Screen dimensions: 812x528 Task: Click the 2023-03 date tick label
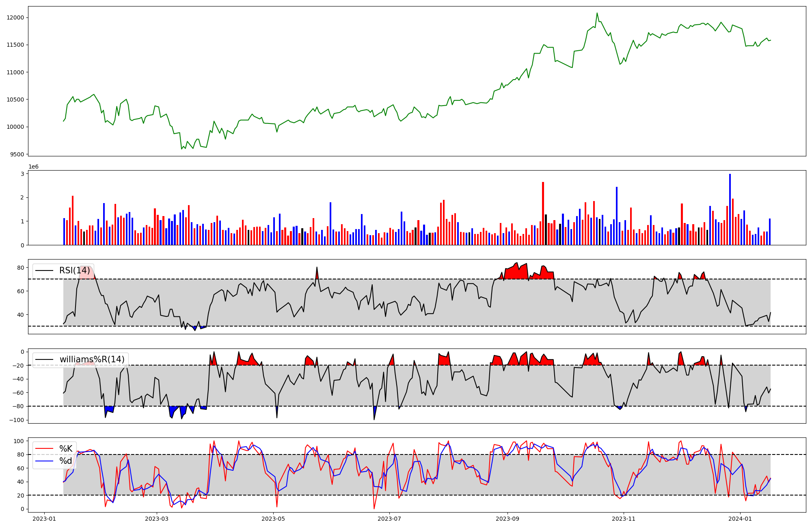[157, 519]
